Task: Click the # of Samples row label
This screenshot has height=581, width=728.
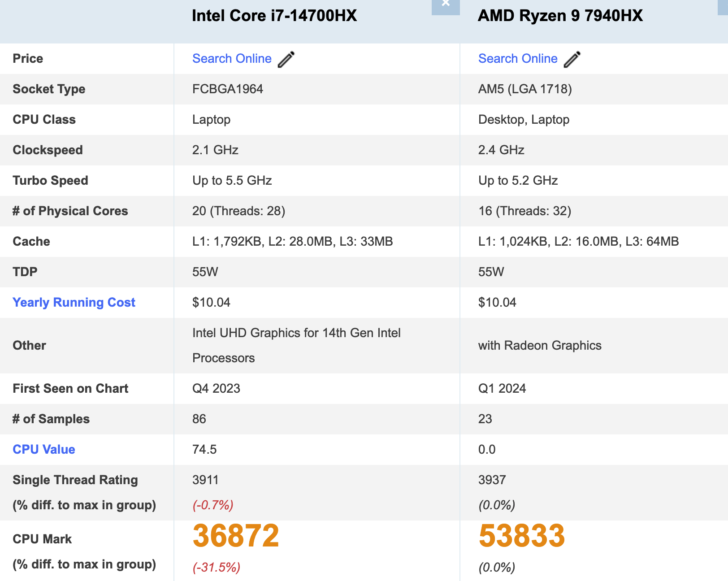Action: [51, 419]
